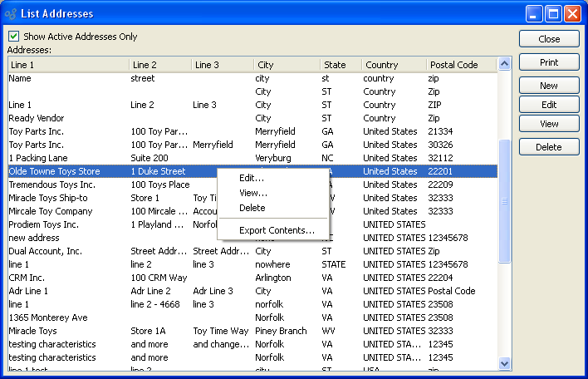Click the New address button
Viewport: 588px width, 379px height.
[x=548, y=86]
